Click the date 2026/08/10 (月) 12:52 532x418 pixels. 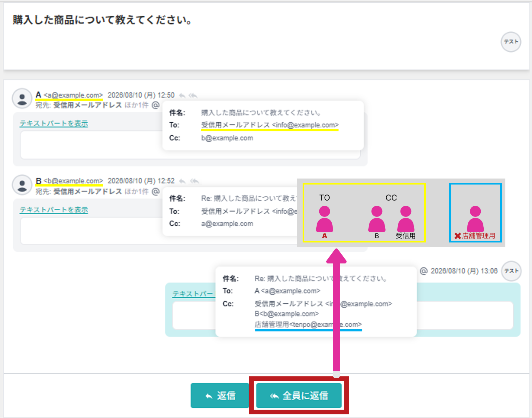pos(141,181)
